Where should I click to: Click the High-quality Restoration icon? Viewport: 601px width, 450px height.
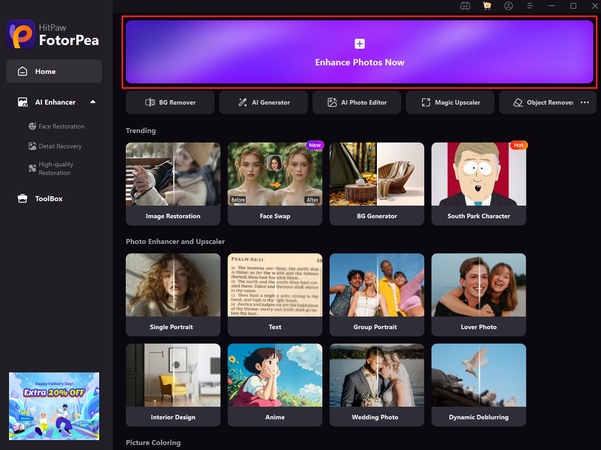32,168
